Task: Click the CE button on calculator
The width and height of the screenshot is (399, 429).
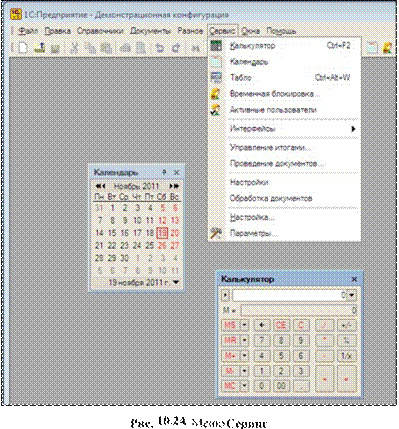Action: [x=281, y=325]
